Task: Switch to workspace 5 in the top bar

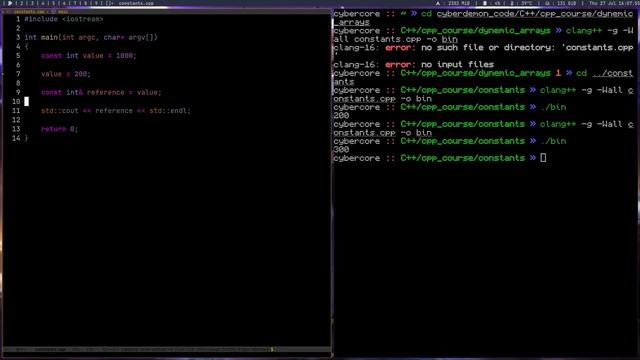Action: click(x=53, y=3)
